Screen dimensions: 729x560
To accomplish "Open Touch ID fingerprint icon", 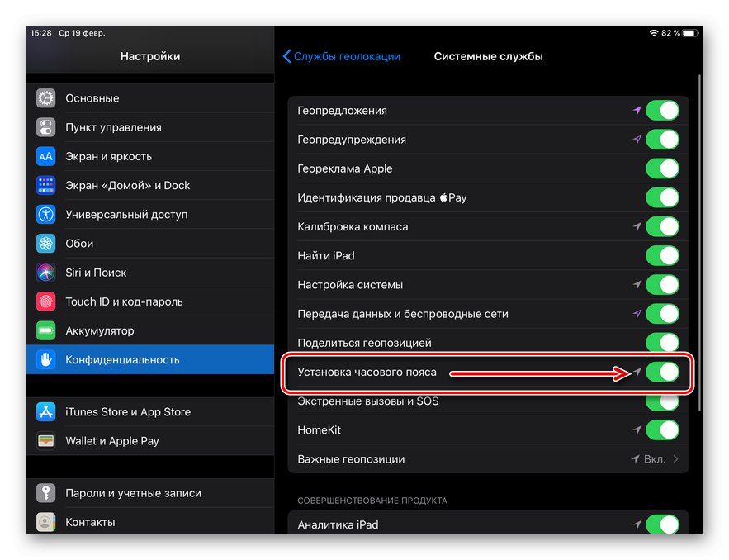I will [46, 301].
